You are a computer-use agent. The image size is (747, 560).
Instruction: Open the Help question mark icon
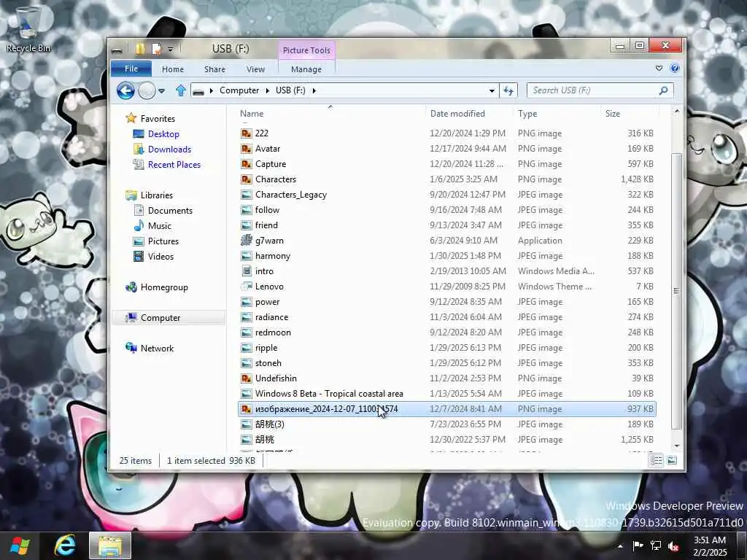click(x=675, y=68)
